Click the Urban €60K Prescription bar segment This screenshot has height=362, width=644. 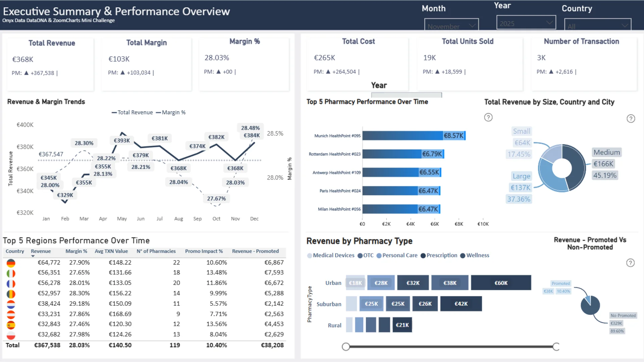(500, 283)
